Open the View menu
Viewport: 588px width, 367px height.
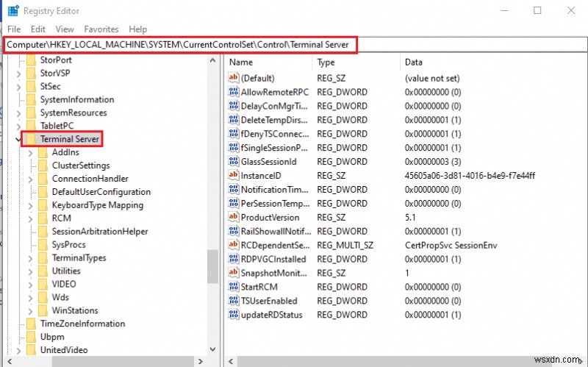point(65,29)
